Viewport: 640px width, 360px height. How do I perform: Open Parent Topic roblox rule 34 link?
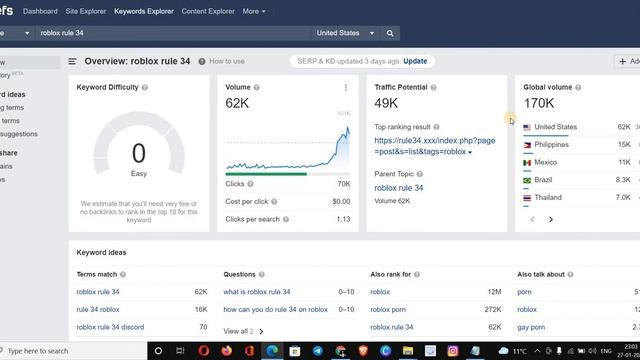pyautogui.click(x=399, y=188)
